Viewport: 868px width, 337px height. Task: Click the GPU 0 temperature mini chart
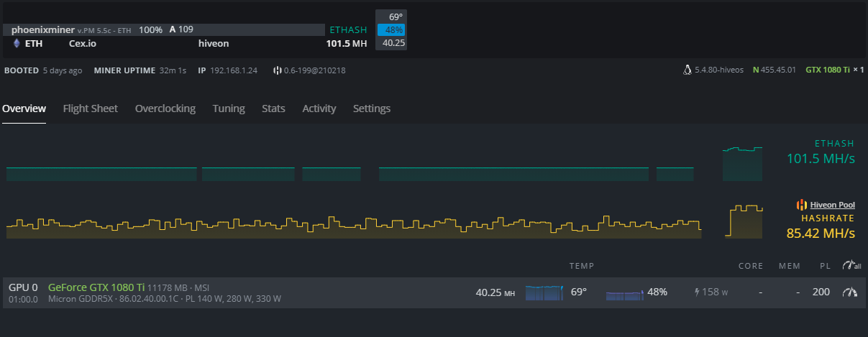coord(545,292)
